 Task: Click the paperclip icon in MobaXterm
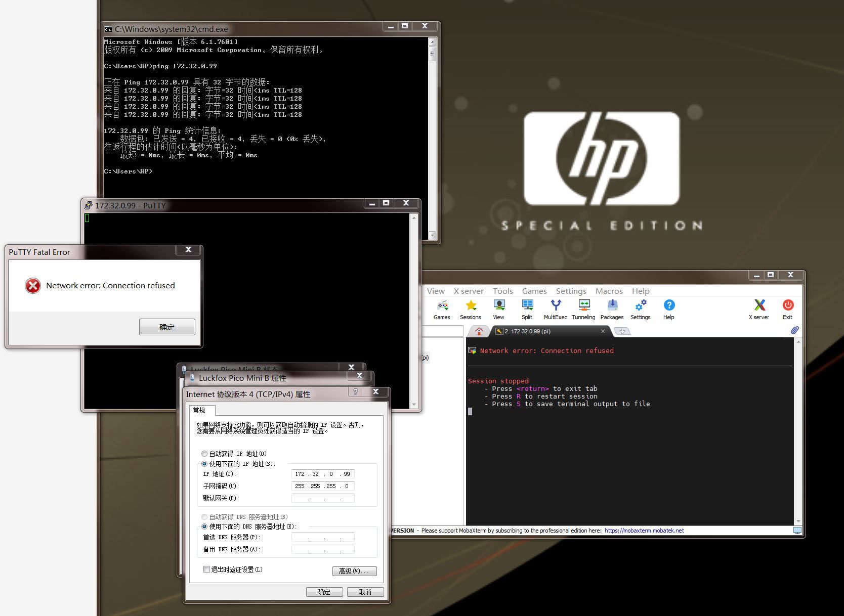pos(794,330)
